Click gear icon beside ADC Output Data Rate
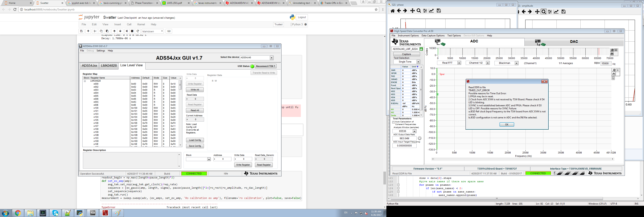This screenshot has height=217, width=644. pyautogui.click(x=420, y=138)
